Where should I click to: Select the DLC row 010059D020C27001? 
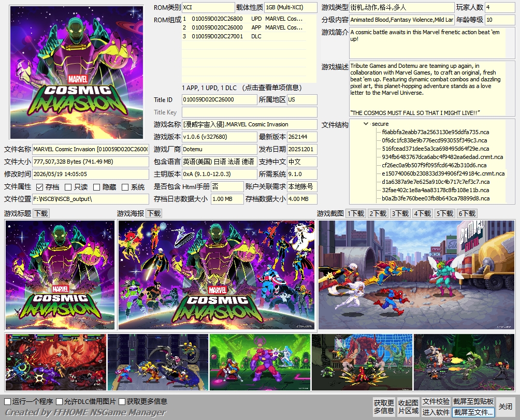[244, 36]
